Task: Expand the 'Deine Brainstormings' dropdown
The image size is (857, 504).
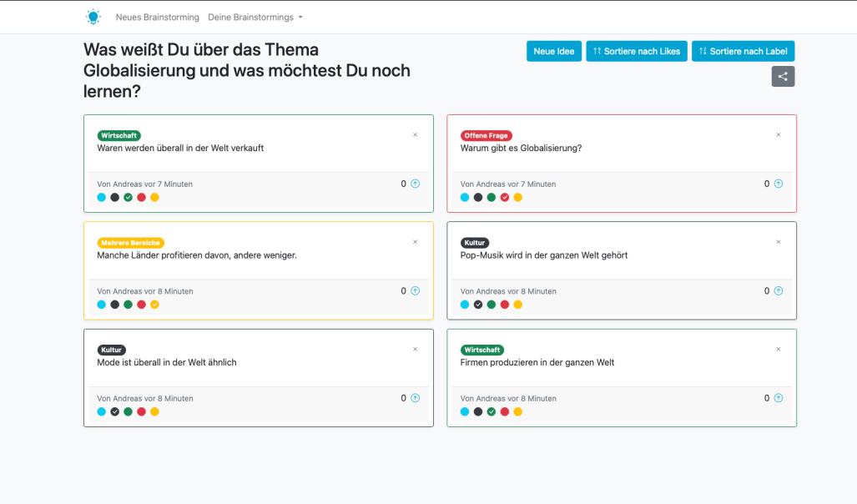Action: (255, 17)
